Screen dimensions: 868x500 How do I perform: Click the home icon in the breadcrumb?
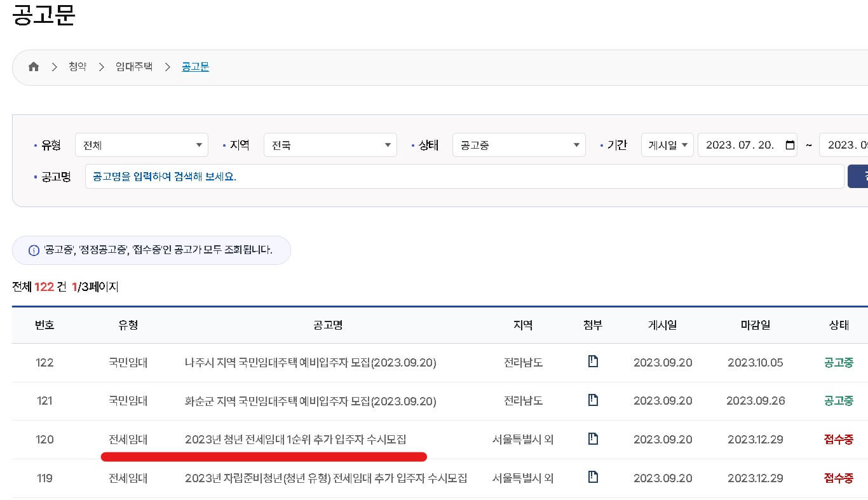click(x=34, y=66)
